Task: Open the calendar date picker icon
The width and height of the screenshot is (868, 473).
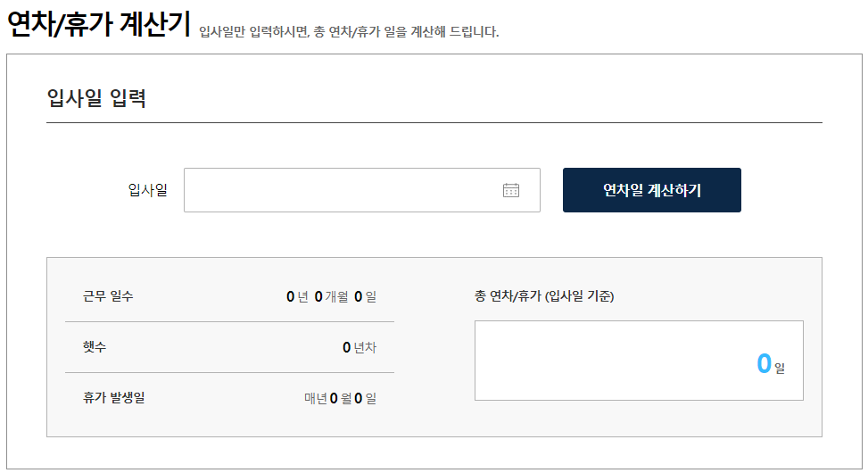Action: point(510,190)
